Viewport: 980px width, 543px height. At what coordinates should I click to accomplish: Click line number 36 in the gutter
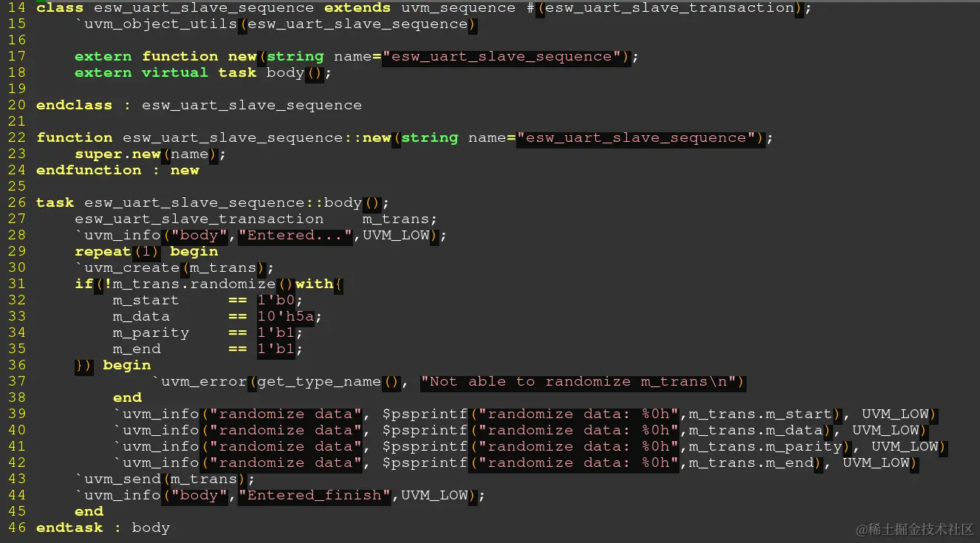click(x=17, y=365)
